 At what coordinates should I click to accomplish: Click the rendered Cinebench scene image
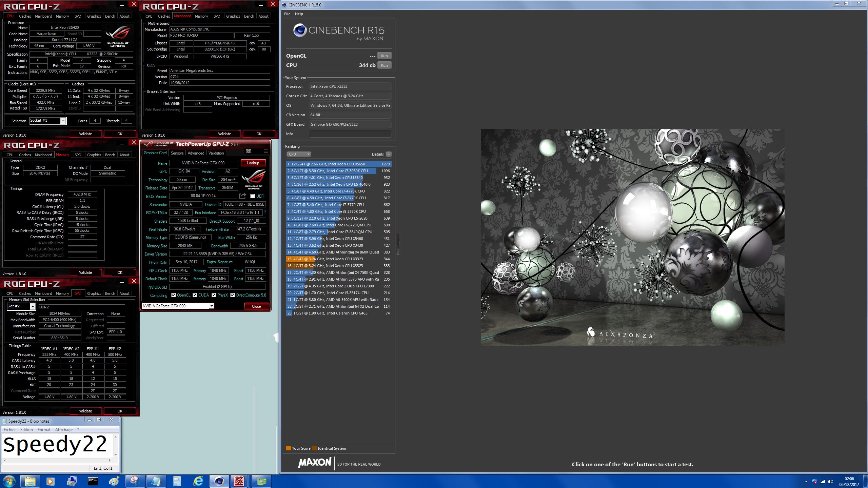632,237
